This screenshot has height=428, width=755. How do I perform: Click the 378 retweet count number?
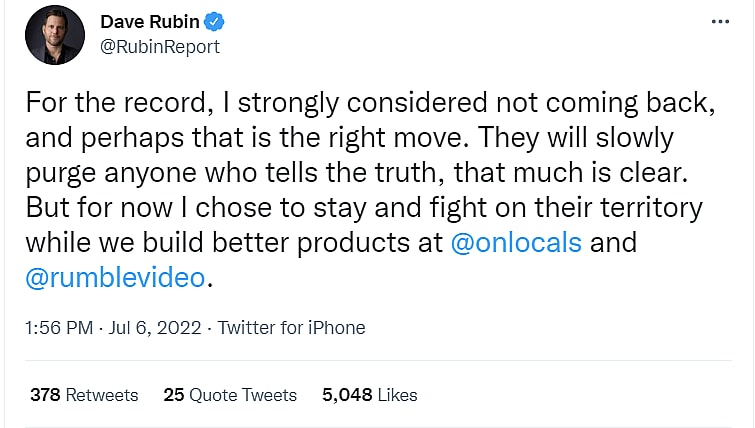click(x=45, y=395)
